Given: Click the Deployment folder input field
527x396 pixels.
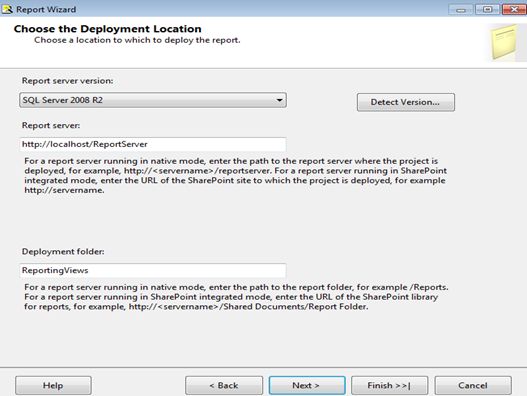Looking at the screenshot, I should pyautogui.click(x=153, y=271).
